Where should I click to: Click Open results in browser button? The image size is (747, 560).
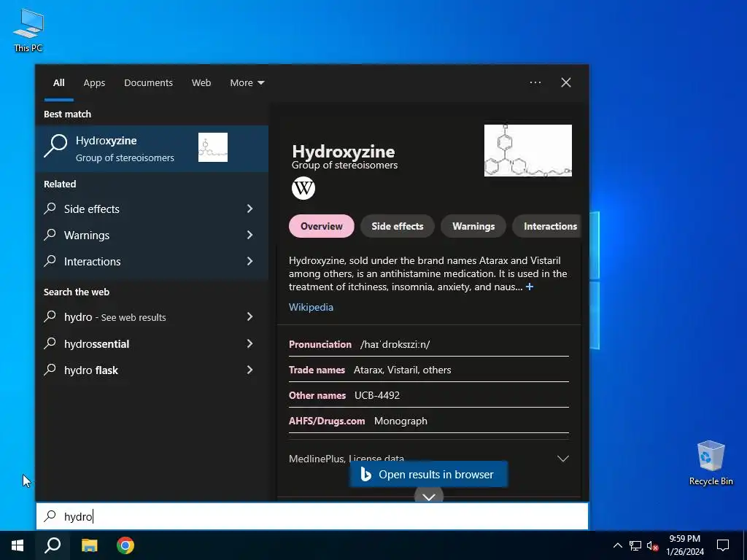(428, 474)
